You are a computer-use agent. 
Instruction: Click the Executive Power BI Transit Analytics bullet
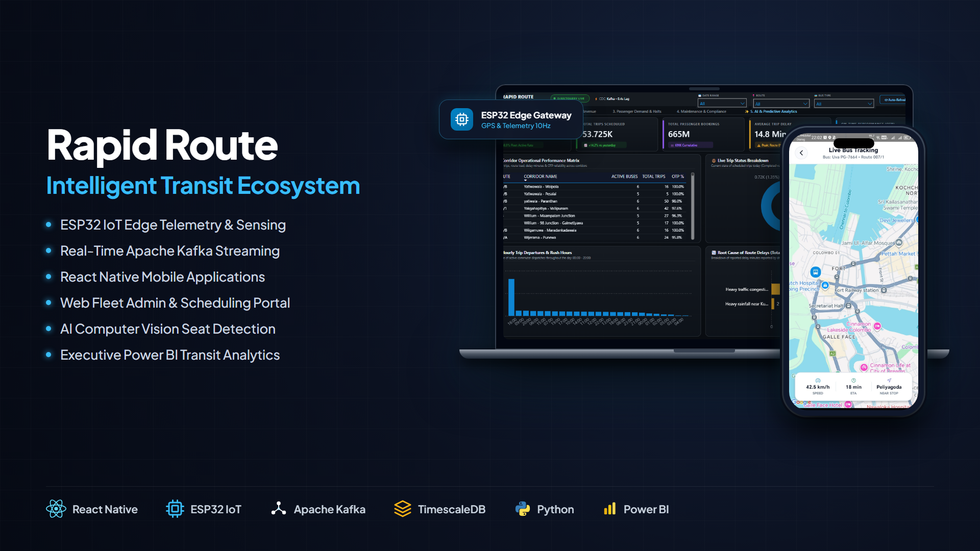[x=170, y=355]
